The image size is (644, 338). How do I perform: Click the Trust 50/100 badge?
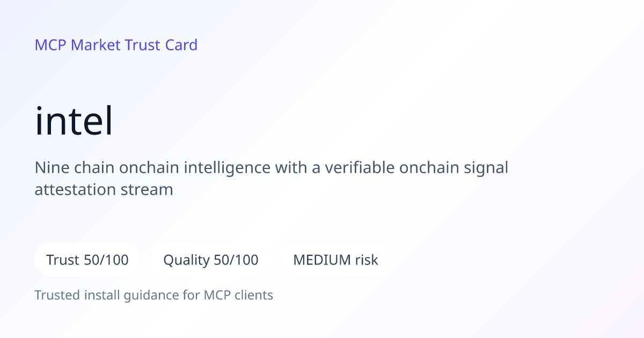(x=87, y=260)
